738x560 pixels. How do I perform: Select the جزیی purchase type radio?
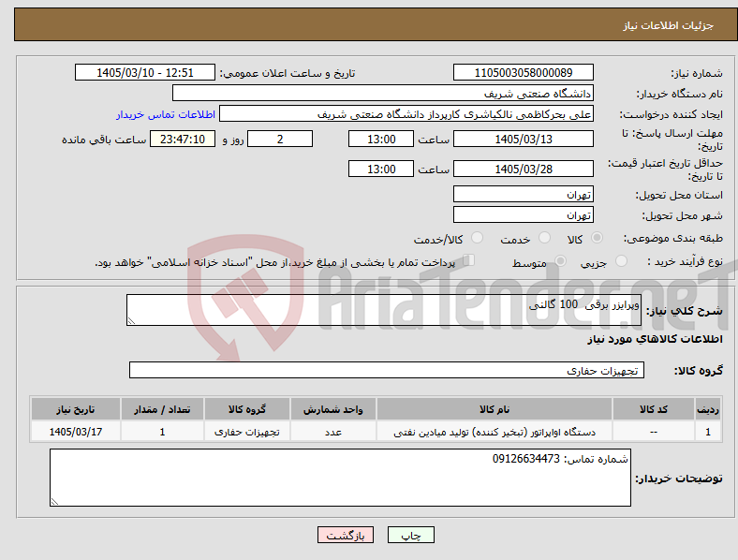621,260
